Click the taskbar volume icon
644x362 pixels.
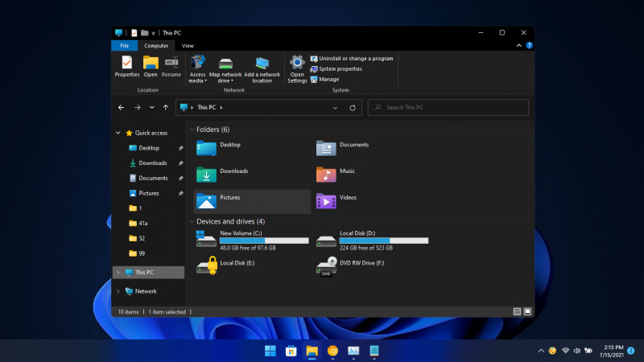pyautogui.click(x=577, y=351)
